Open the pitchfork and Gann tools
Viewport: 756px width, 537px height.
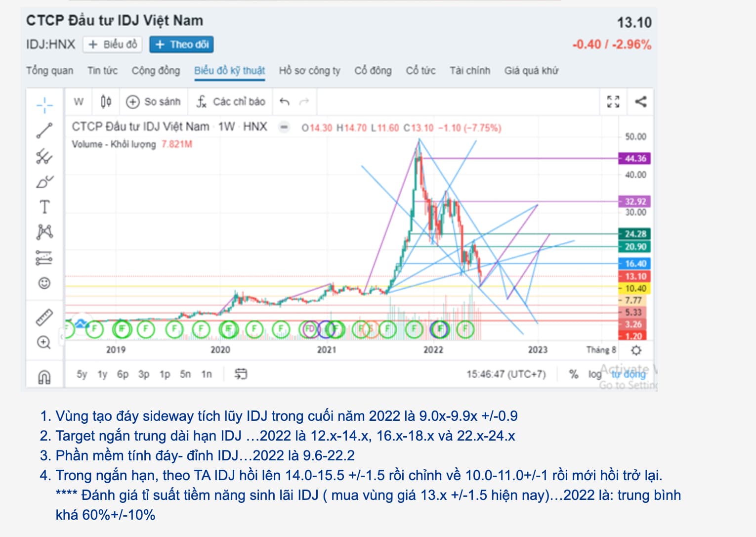click(x=44, y=157)
